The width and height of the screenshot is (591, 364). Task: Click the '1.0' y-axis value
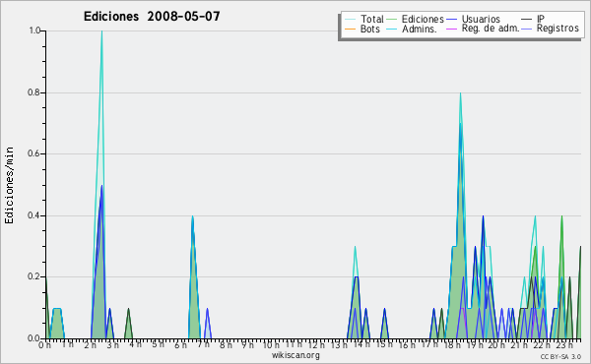point(34,30)
